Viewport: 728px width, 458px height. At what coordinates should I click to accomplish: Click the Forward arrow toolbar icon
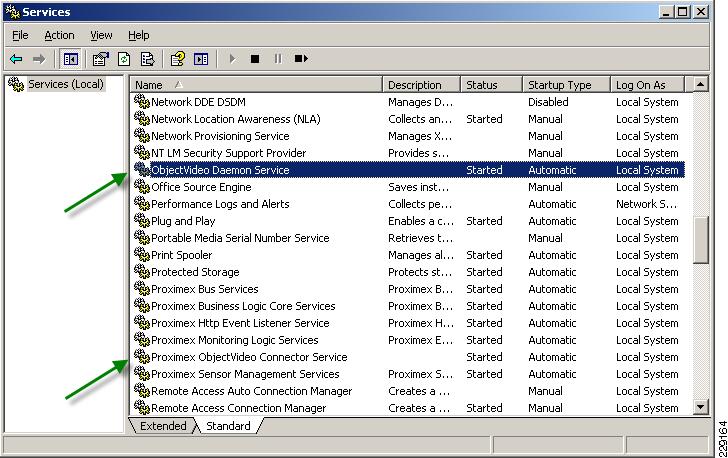pos(39,59)
